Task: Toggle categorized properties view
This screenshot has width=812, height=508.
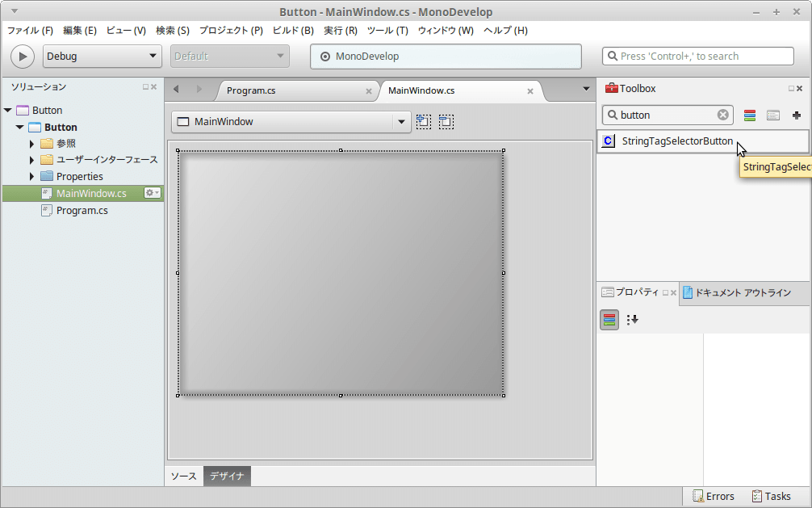Action: 609,320
